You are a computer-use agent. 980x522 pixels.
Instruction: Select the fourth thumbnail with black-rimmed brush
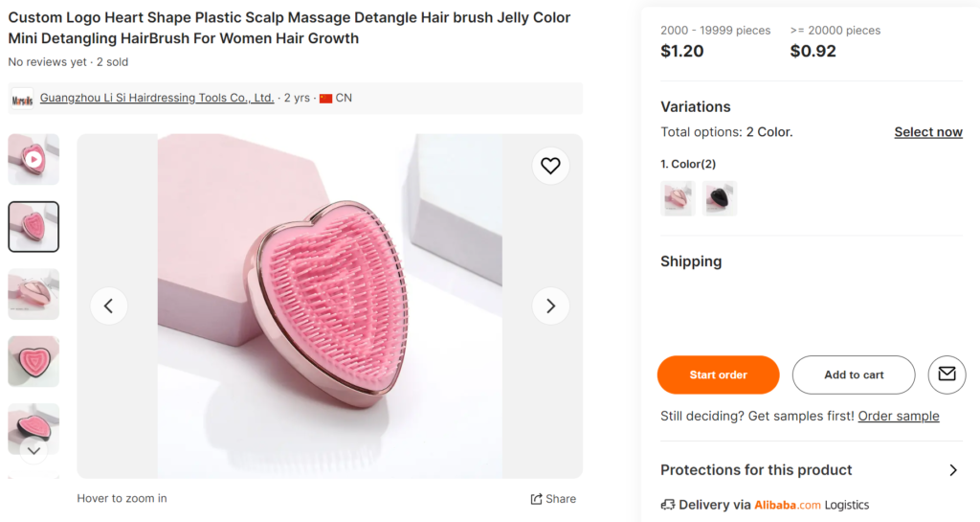(33, 361)
